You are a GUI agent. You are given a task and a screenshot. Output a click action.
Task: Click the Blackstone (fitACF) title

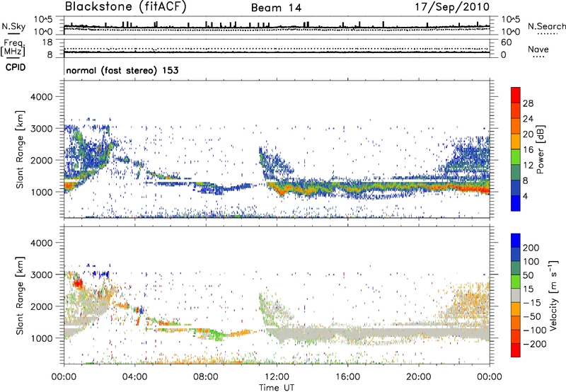pyautogui.click(x=125, y=7)
